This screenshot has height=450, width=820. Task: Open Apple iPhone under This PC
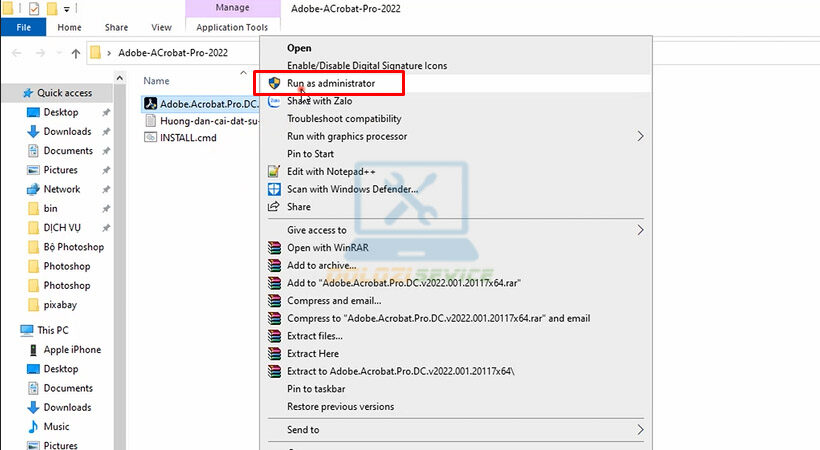(x=71, y=350)
